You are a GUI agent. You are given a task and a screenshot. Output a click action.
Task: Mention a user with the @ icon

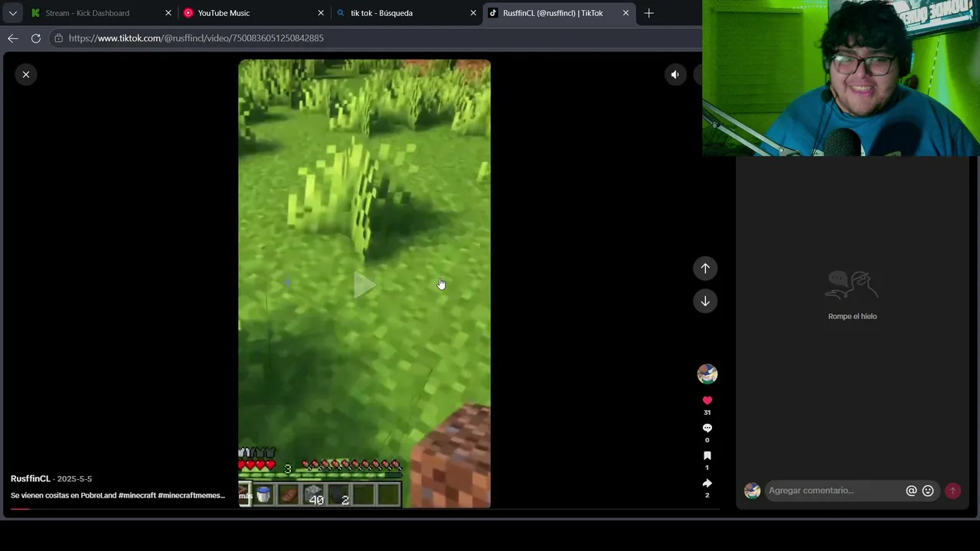click(x=911, y=491)
